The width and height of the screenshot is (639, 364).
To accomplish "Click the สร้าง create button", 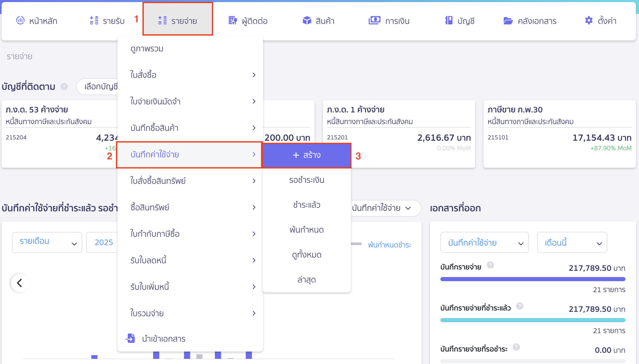I will (307, 155).
